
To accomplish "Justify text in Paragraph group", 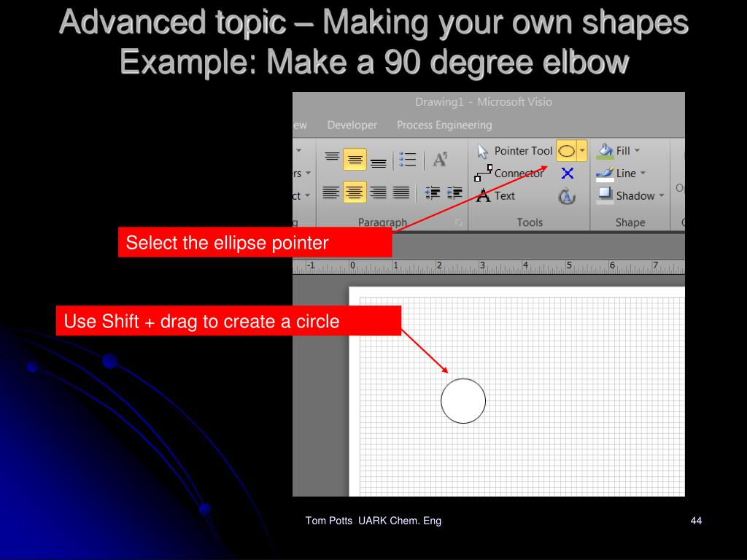I will pos(401,192).
